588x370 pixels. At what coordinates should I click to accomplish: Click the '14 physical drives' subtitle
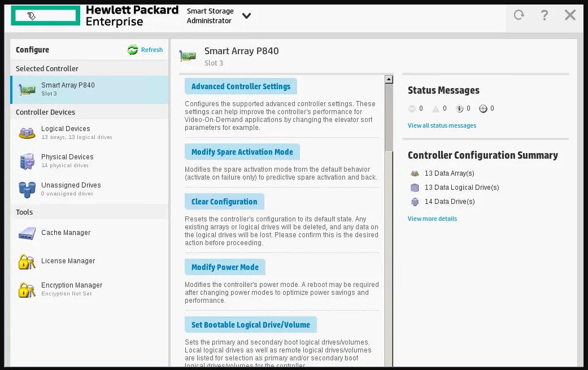tap(65, 166)
